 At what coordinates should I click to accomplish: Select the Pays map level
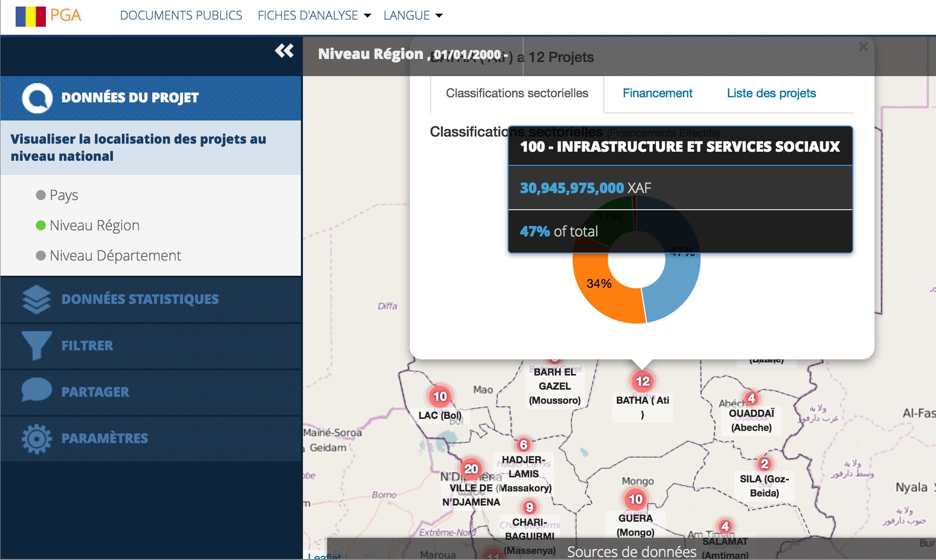tap(63, 195)
